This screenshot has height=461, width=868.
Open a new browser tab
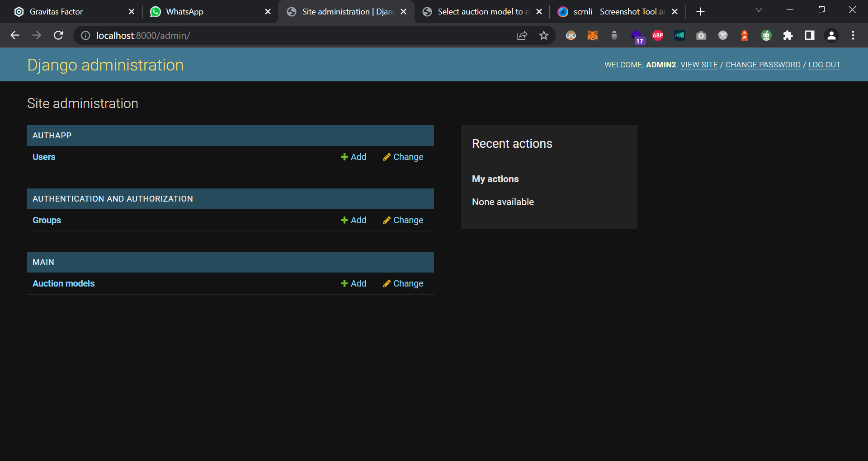[700, 12]
